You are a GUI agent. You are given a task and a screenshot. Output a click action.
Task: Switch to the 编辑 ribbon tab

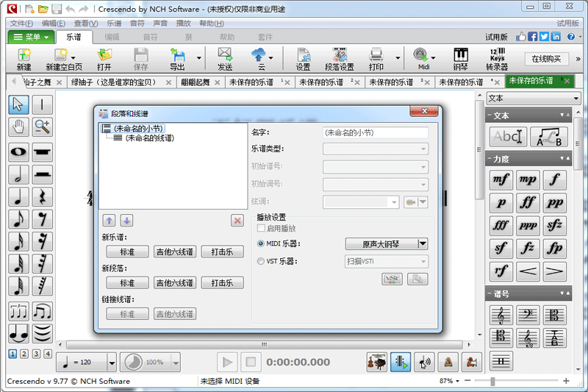click(112, 37)
